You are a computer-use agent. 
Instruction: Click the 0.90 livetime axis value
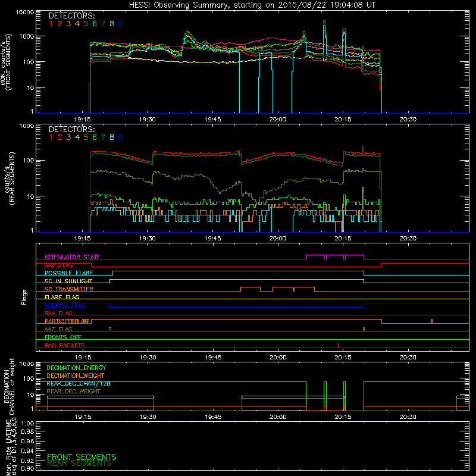point(27,469)
